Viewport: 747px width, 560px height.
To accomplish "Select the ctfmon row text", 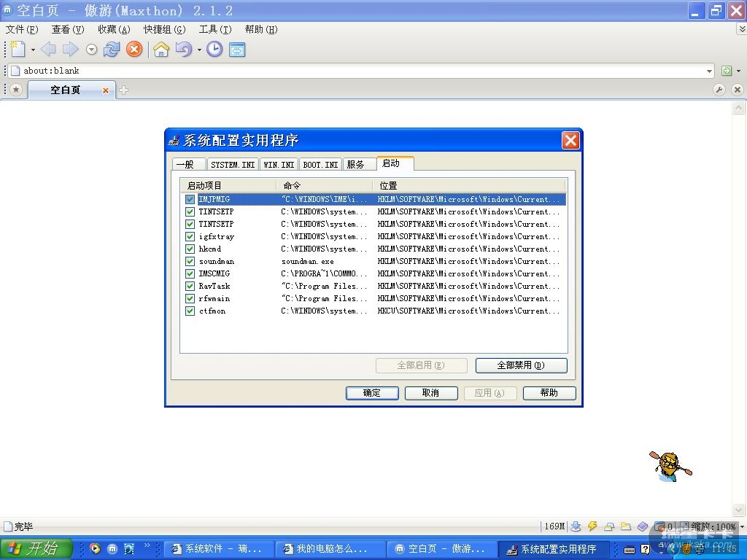I will click(x=212, y=311).
